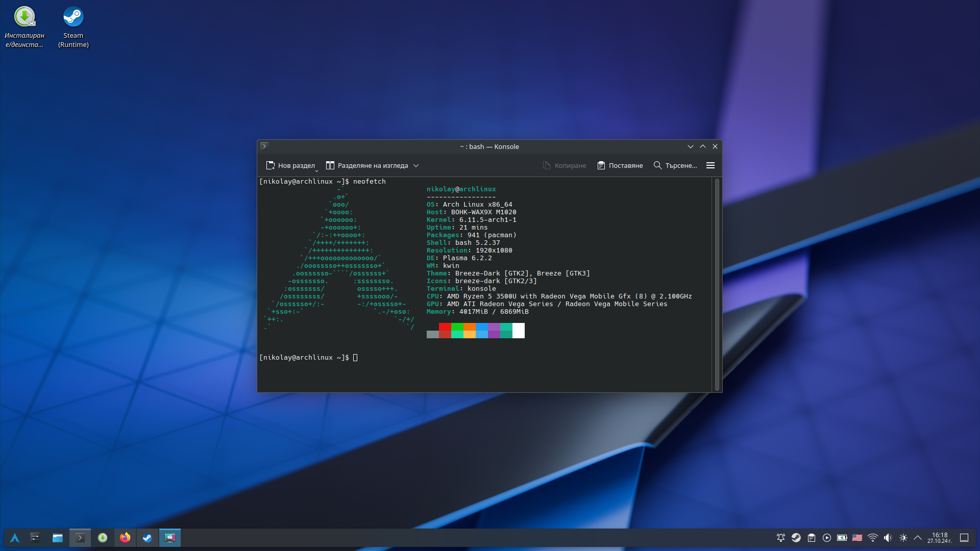Switch to Konsole task in taskbar

pyautogui.click(x=80, y=538)
